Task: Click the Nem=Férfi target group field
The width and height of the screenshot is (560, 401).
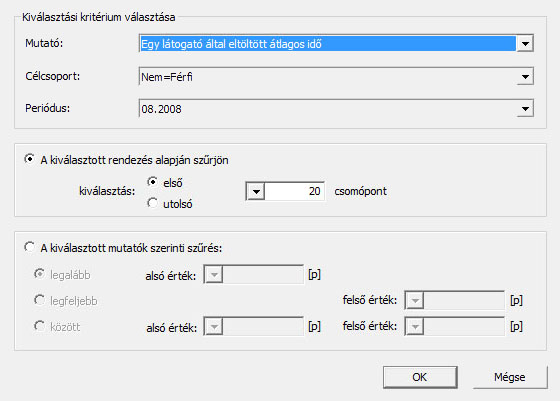Action: 328,76
